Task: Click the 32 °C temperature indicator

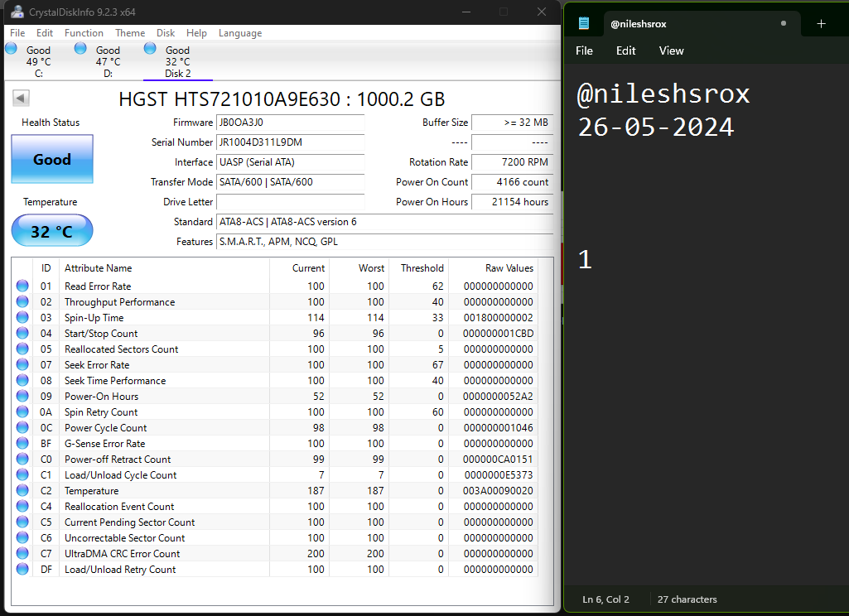Action: click(52, 231)
